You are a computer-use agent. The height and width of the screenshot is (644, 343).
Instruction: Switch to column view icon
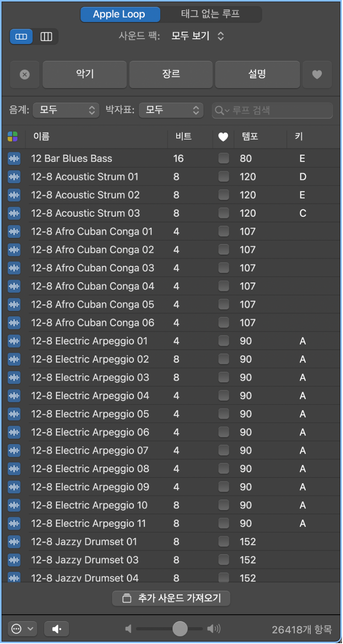pyautogui.click(x=46, y=37)
